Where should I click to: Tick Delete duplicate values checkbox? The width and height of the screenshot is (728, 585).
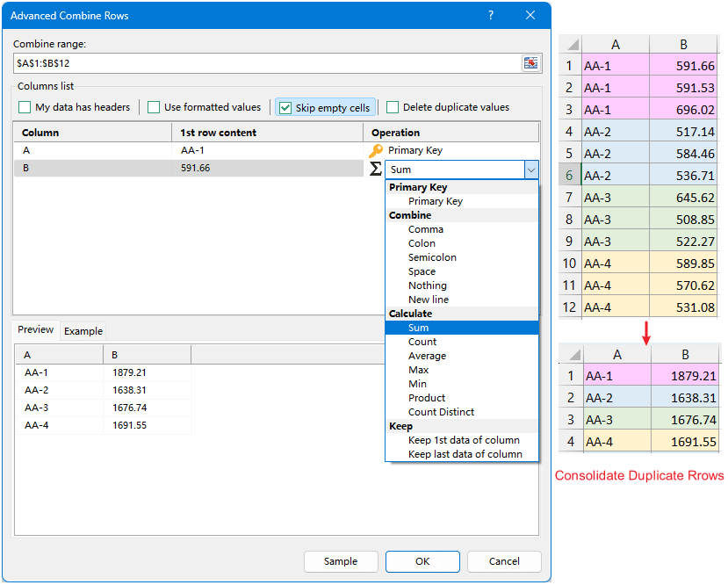pos(393,107)
